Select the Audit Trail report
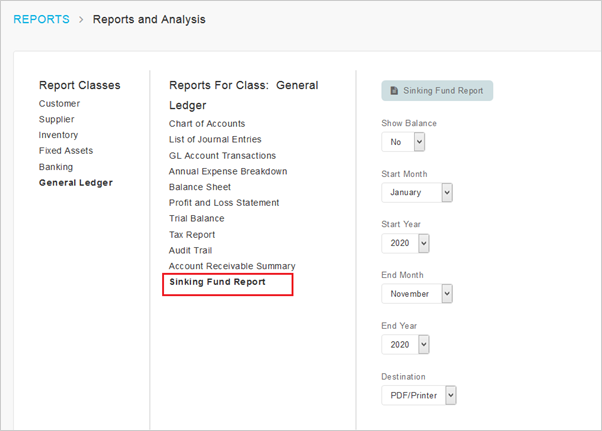 [190, 250]
